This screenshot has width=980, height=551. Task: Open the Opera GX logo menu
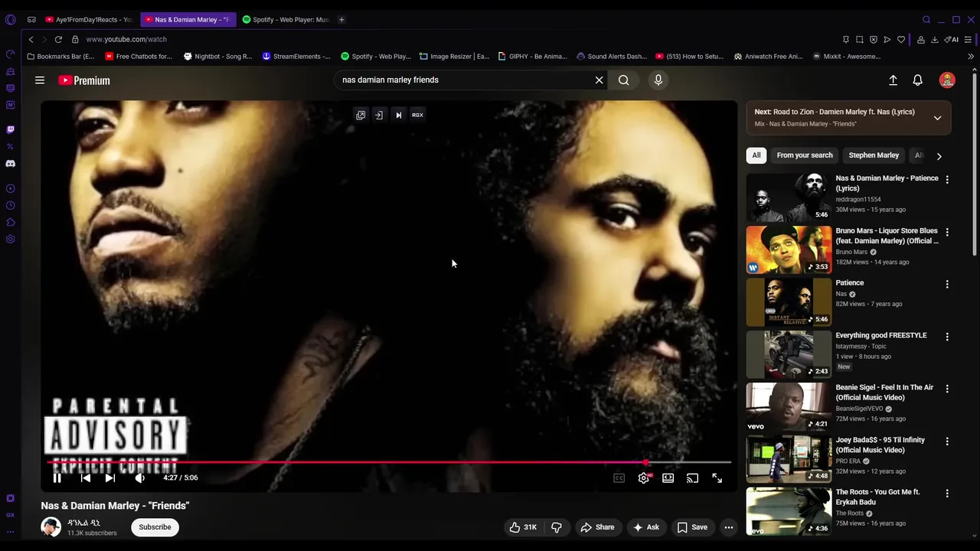pos(10,19)
